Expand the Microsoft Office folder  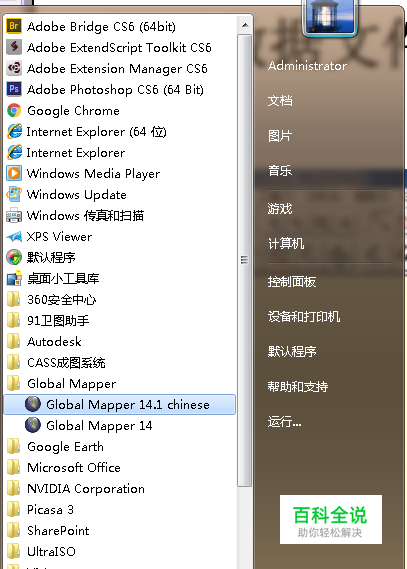63,467
